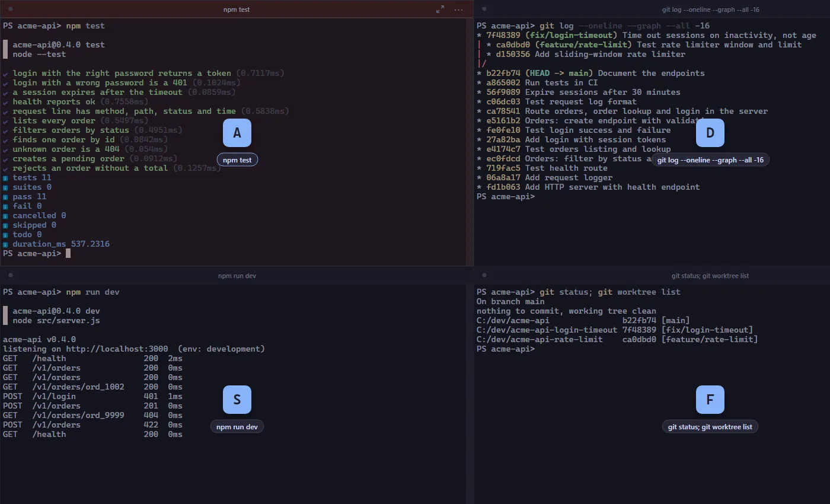
Task: Click the 'GET /v1/orders/ord_1002' request line
Action: (x=92, y=387)
